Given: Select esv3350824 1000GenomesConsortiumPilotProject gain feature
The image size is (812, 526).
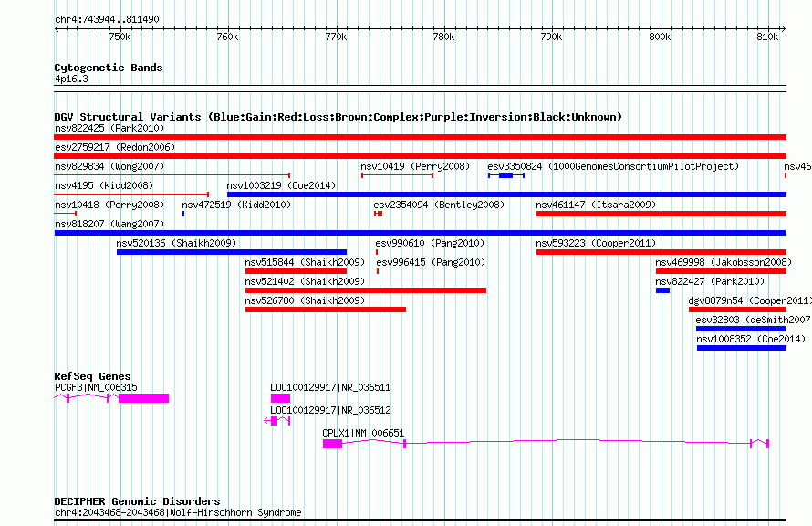Looking at the screenshot, I should coord(506,175).
